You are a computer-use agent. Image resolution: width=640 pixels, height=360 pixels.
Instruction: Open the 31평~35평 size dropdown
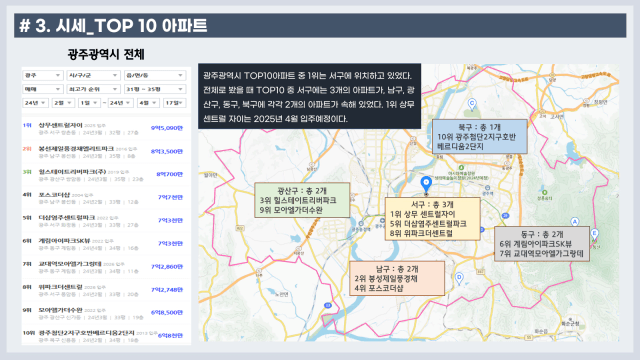point(155,89)
